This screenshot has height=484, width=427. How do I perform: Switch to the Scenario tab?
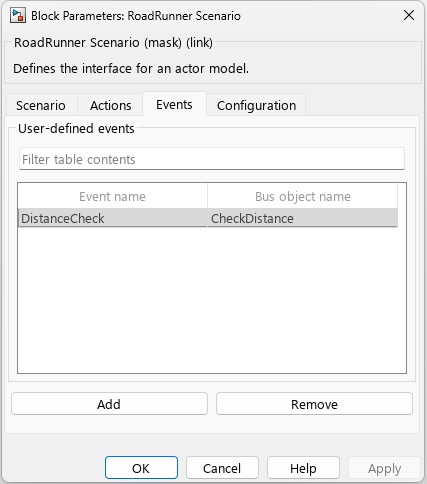tap(41, 105)
